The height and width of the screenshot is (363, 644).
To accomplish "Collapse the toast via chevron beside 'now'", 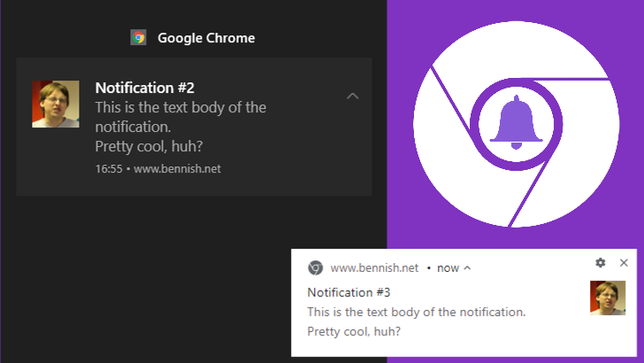I will coord(467,267).
